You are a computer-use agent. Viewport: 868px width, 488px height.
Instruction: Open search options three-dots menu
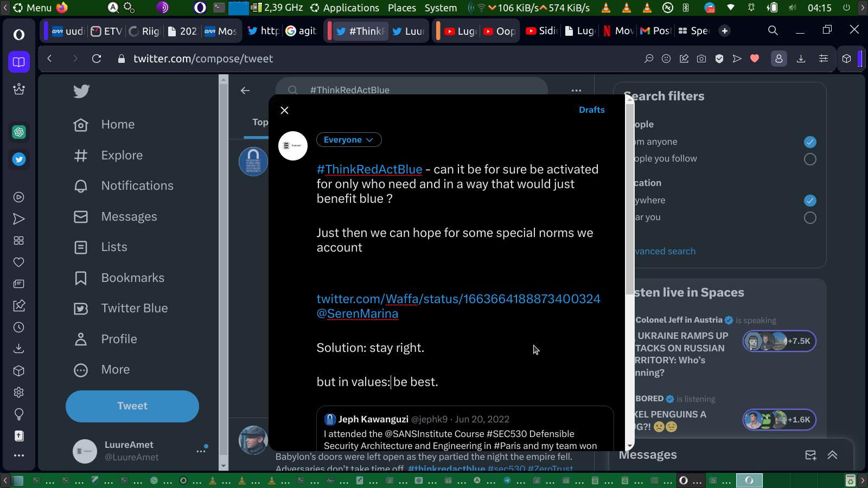click(x=576, y=91)
